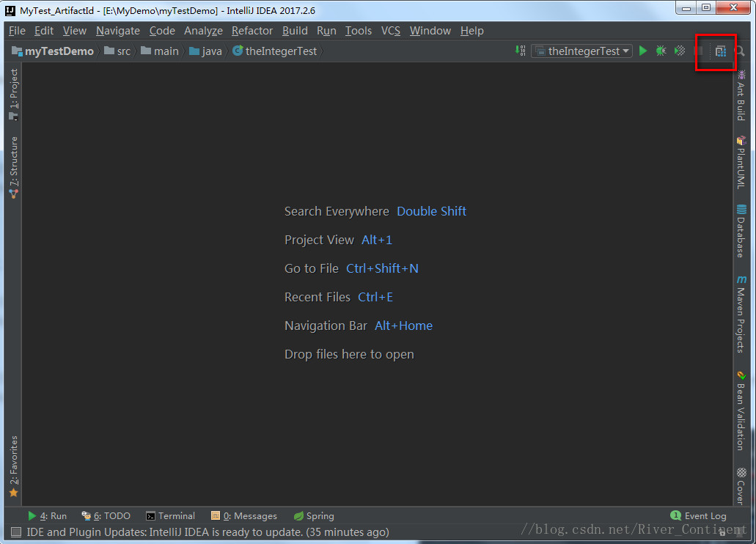Open the Terminal tool window
Image resolution: width=756 pixels, height=544 pixels.
170,516
